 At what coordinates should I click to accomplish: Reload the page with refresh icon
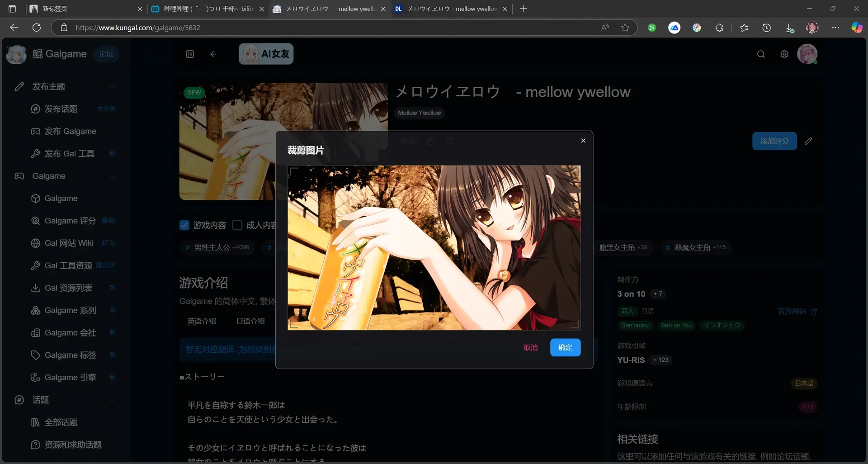[x=37, y=28]
